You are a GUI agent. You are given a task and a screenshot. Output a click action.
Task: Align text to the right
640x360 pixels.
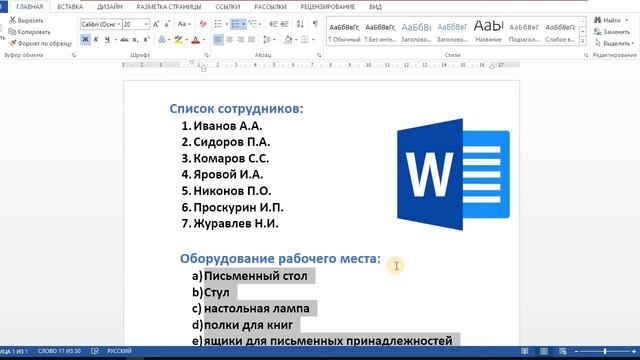pyautogui.click(x=240, y=40)
